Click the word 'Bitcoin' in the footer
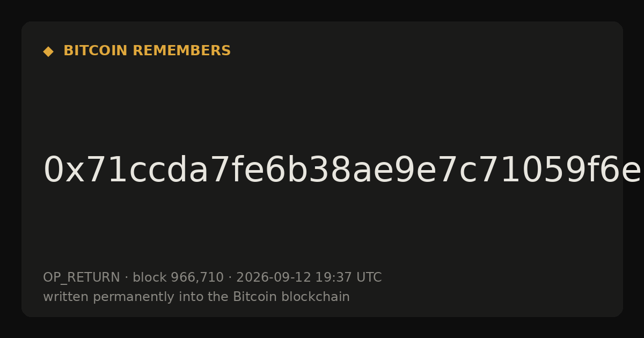Image resolution: width=644 pixels, height=338 pixels. [x=251, y=297]
